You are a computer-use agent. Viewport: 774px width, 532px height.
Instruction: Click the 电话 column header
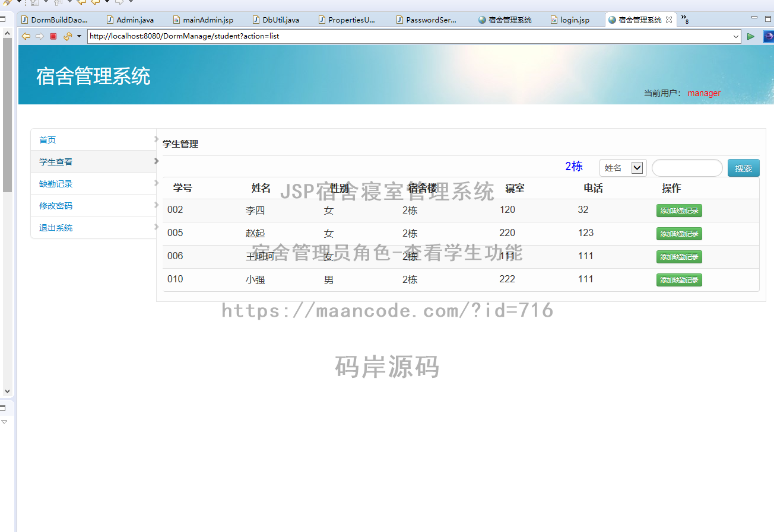pyautogui.click(x=593, y=189)
